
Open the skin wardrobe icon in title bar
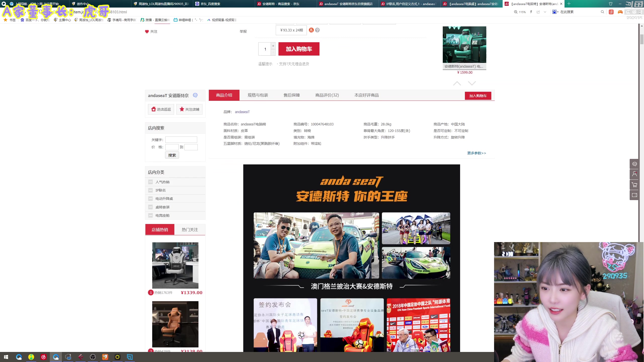pyautogui.click(x=611, y=4)
